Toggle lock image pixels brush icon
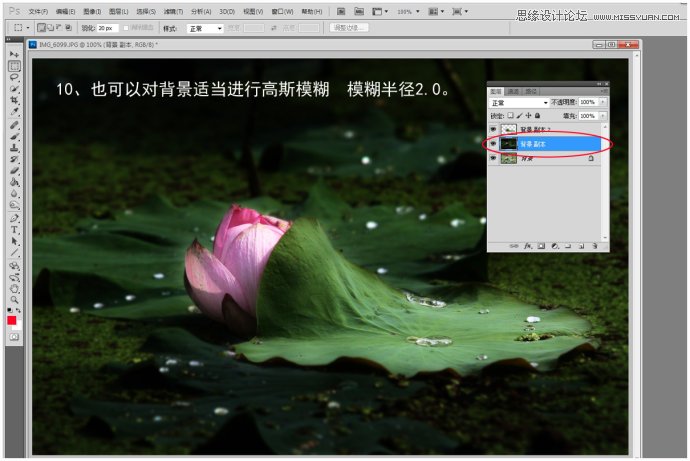Image resolution: width=690 pixels, height=461 pixels. click(x=519, y=116)
